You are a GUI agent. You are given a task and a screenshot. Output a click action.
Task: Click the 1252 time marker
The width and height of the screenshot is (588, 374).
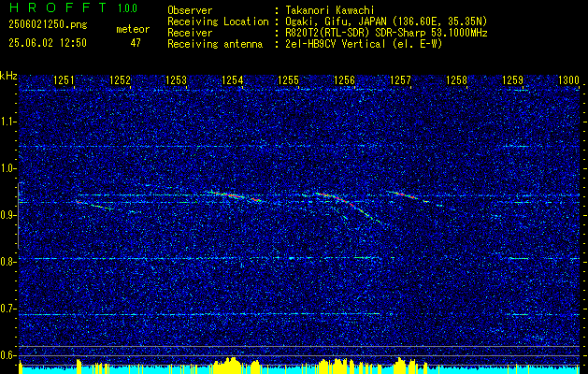(121, 79)
